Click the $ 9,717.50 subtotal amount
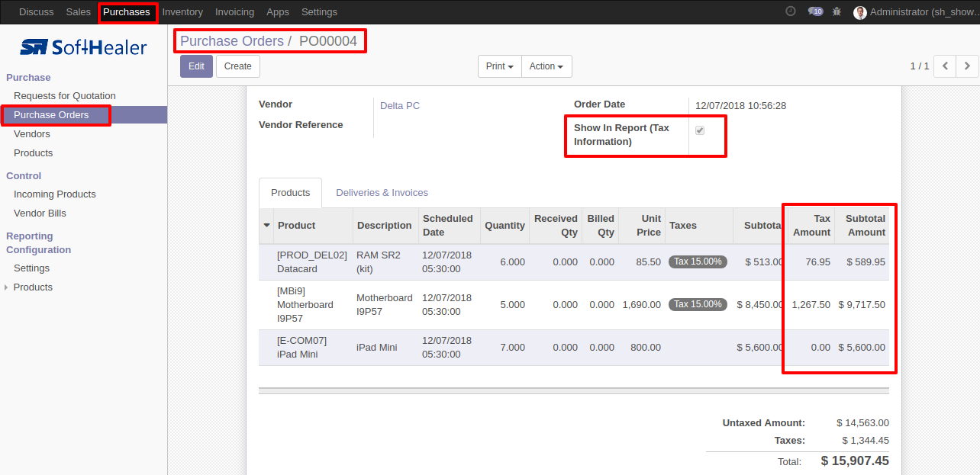The image size is (980, 475). pyautogui.click(x=862, y=304)
